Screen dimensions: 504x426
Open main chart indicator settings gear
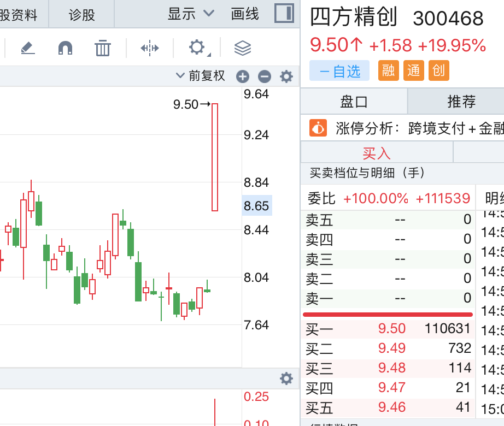286,76
